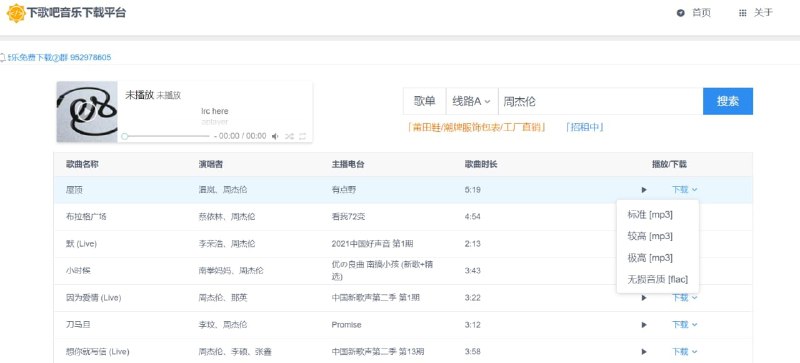Screen dimensions: 800x363
Task: Click album 有点野
Action: (344, 190)
